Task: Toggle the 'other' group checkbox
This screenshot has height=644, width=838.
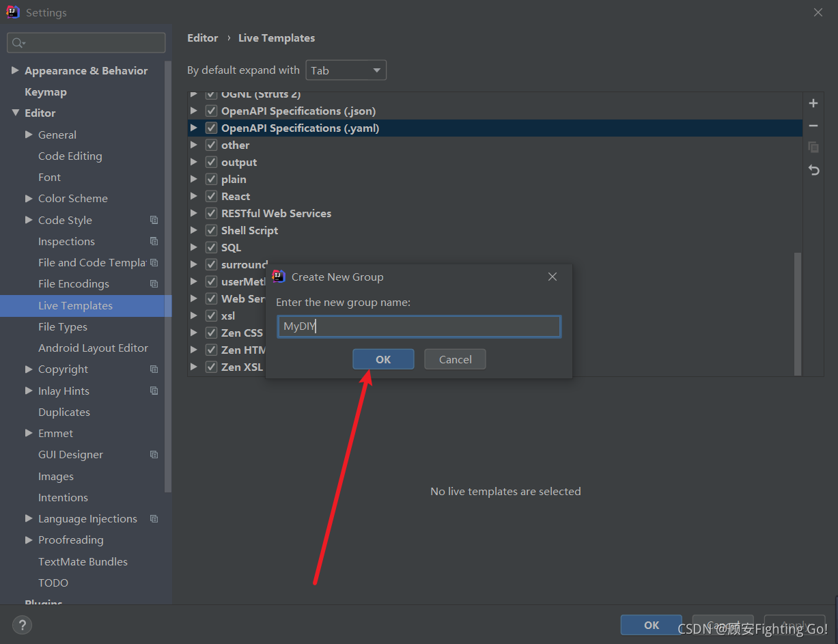Action: click(211, 145)
